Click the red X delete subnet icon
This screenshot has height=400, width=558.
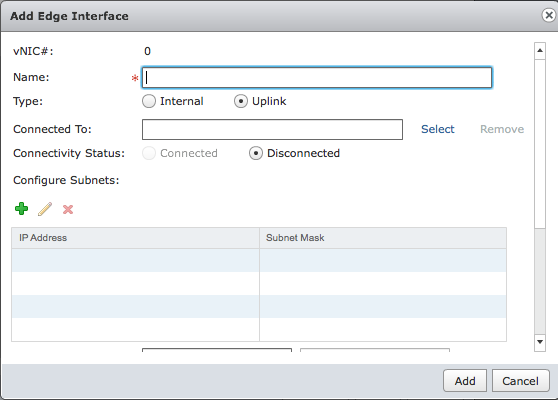[68, 209]
